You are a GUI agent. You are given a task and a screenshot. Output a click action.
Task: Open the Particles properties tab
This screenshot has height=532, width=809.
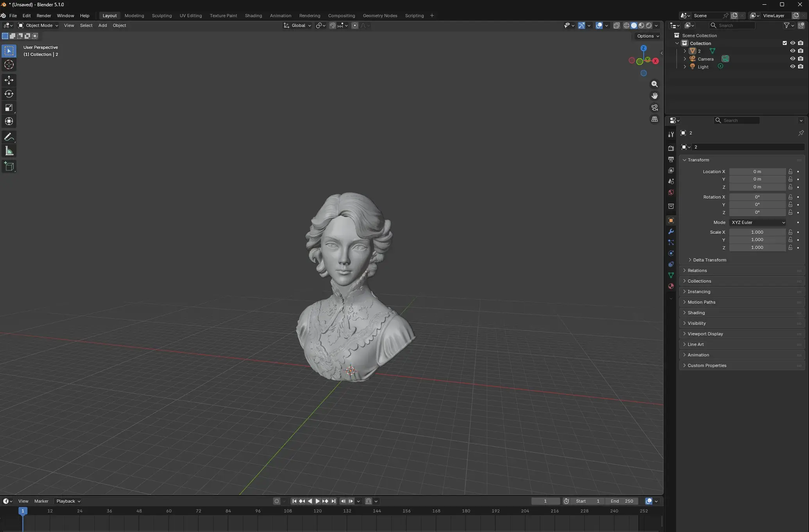671,242
